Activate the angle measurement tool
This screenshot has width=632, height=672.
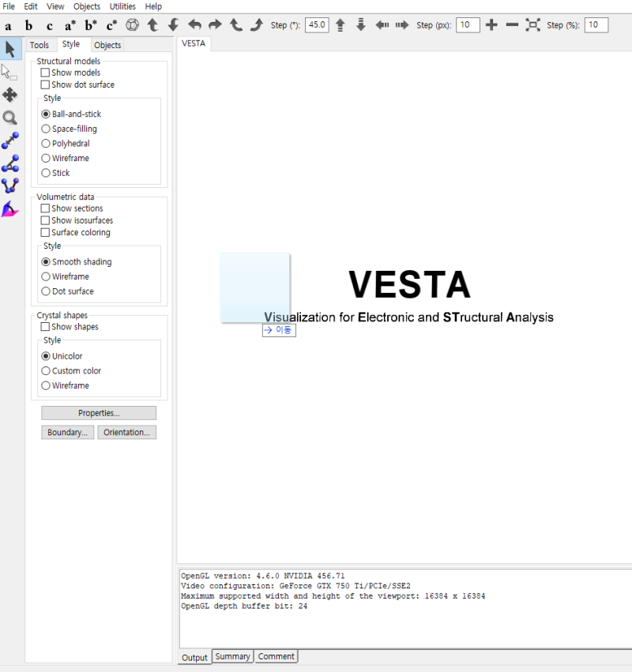tap(9, 162)
